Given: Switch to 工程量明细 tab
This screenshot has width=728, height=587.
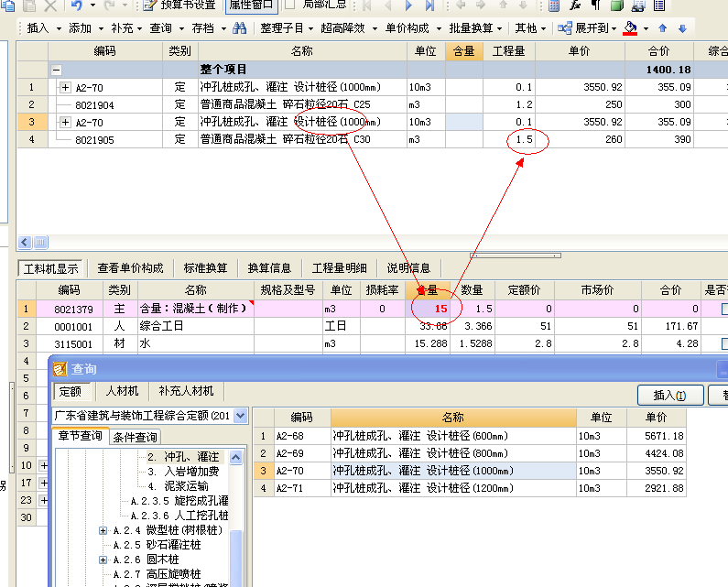Looking at the screenshot, I should [x=340, y=268].
